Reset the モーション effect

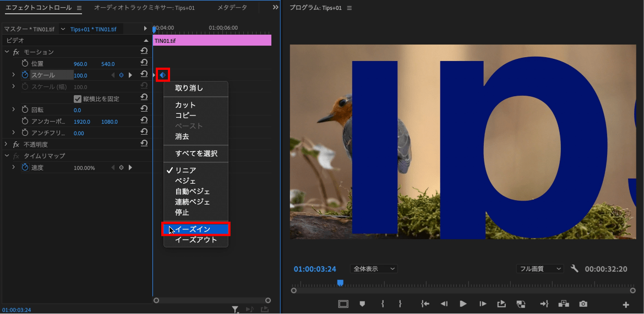coord(144,51)
